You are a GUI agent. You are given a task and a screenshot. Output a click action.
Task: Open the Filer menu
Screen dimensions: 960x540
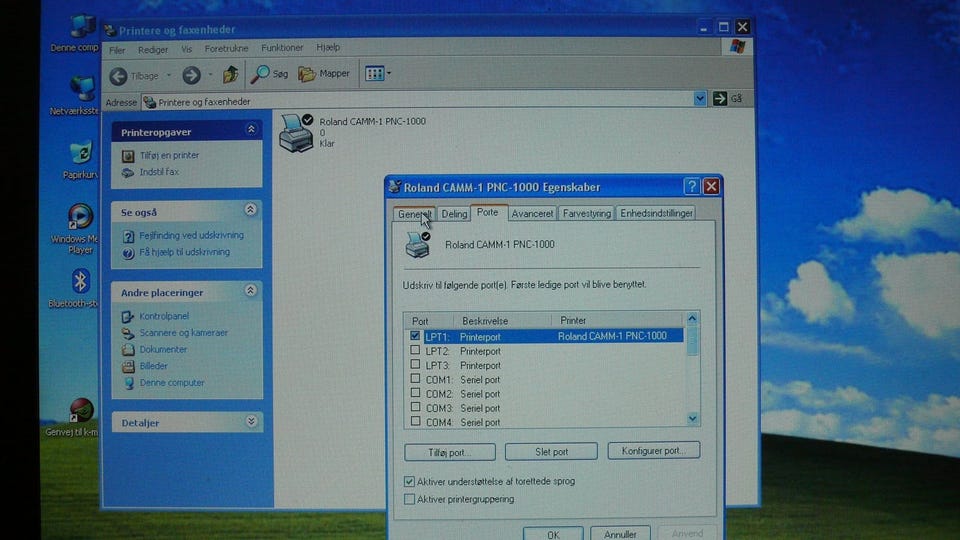pyautogui.click(x=117, y=50)
